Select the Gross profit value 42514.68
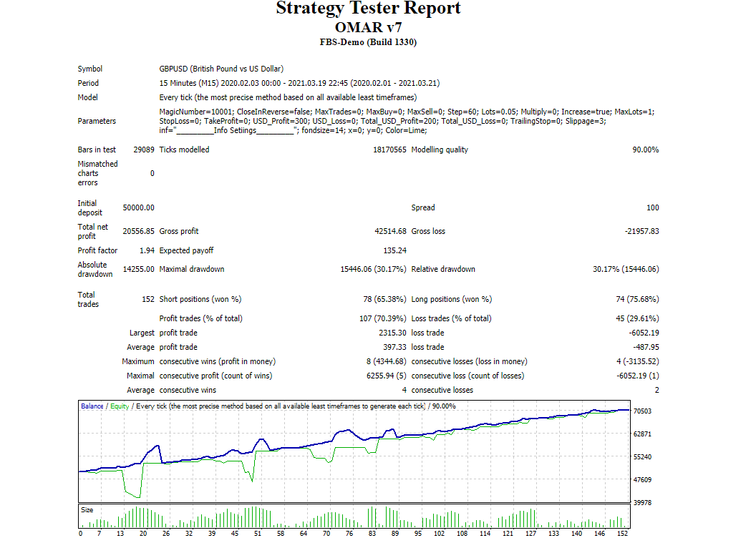The height and width of the screenshot is (543, 756). click(x=390, y=231)
